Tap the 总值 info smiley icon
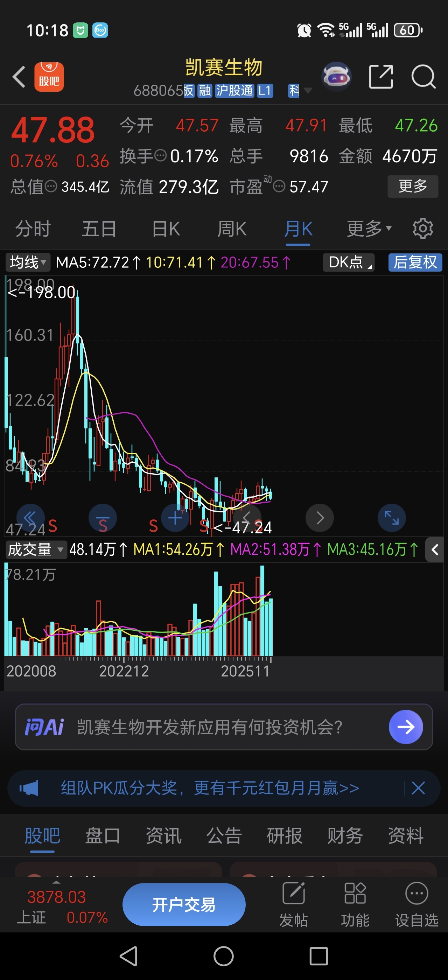The height and width of the screenshot is (980, 448). (x=51, y=187)
